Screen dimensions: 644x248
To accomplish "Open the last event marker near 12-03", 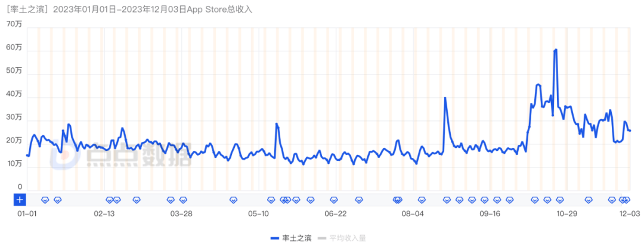I will (627, 200).
